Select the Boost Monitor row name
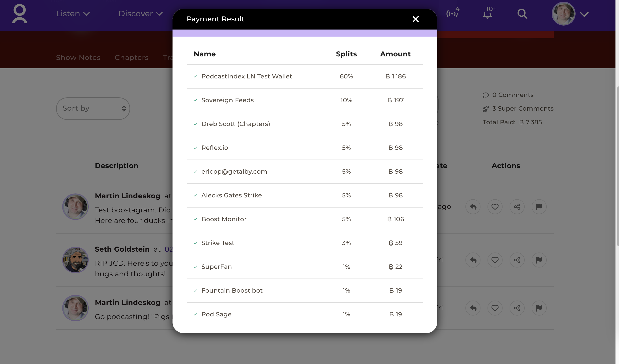Viewport: 619px width, 364px height. coord(224,219)
